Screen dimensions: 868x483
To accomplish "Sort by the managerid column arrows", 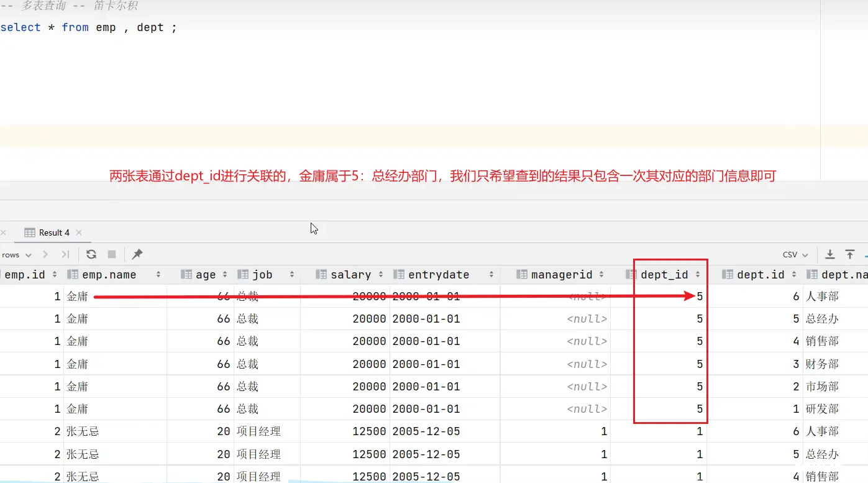I will pos(601,275).
